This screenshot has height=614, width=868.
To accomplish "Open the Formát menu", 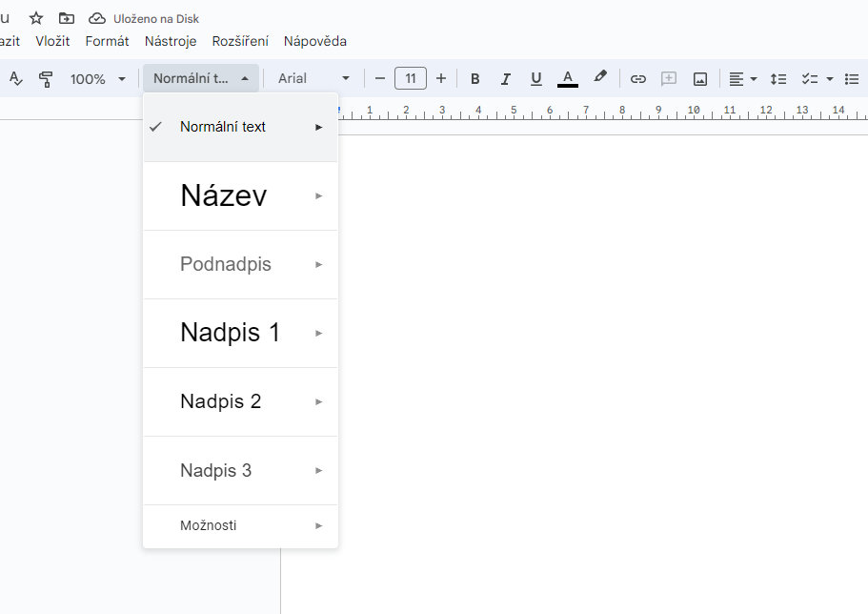I will click(x=107, y=41).
